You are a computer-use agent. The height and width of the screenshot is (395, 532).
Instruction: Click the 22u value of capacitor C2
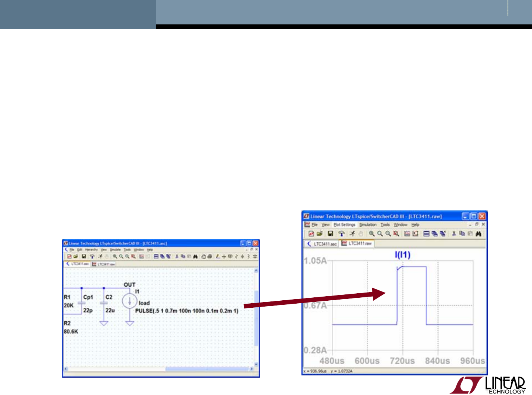point(110,310)
